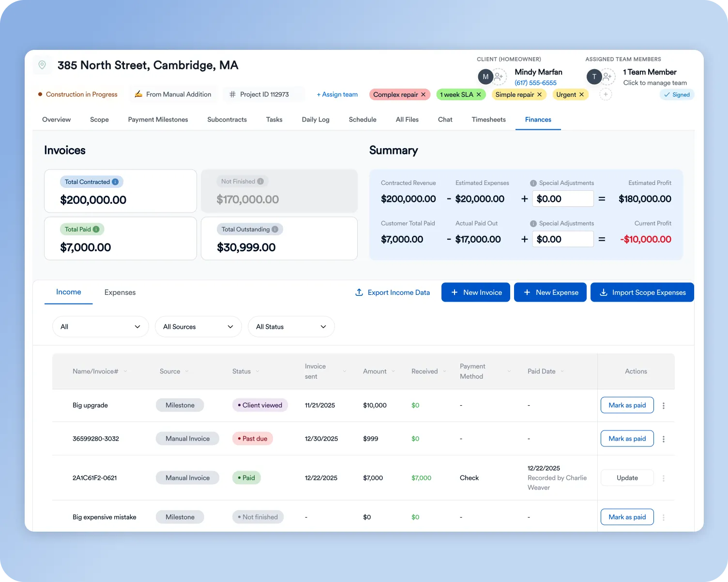Switch to the Expenses sub-tab
The height and width of the screenshot is (582, 728).
(120, 292)
